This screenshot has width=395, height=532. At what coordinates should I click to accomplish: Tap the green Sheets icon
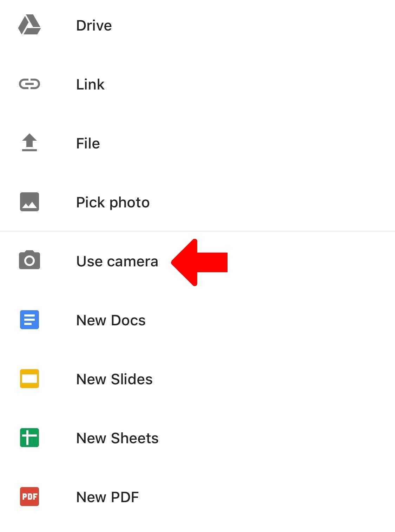(x=29, y=438)
